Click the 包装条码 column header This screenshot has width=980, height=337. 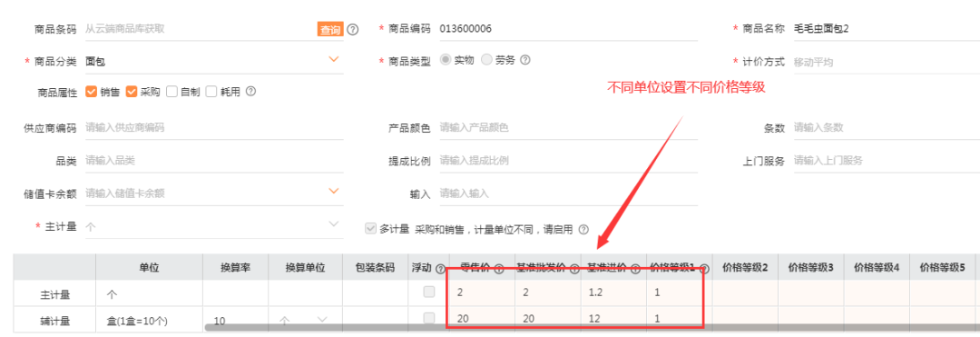[375, 268]
